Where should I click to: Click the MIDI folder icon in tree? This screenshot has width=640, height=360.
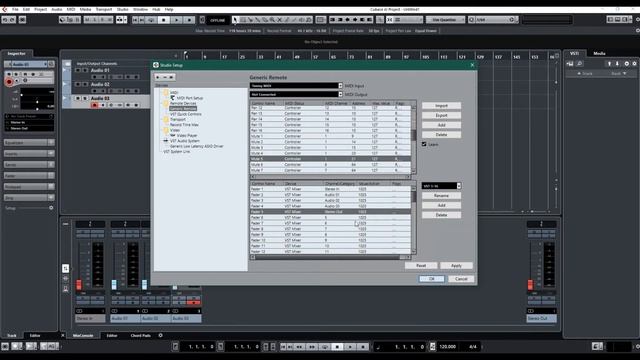166,93
